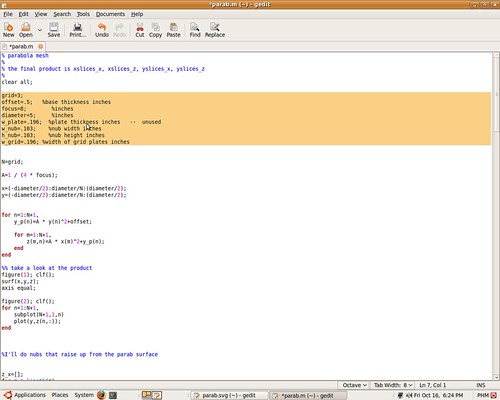Viewport: 500px width, 400px height.
Task: Open the Edit menu
Action: [23, 14]
